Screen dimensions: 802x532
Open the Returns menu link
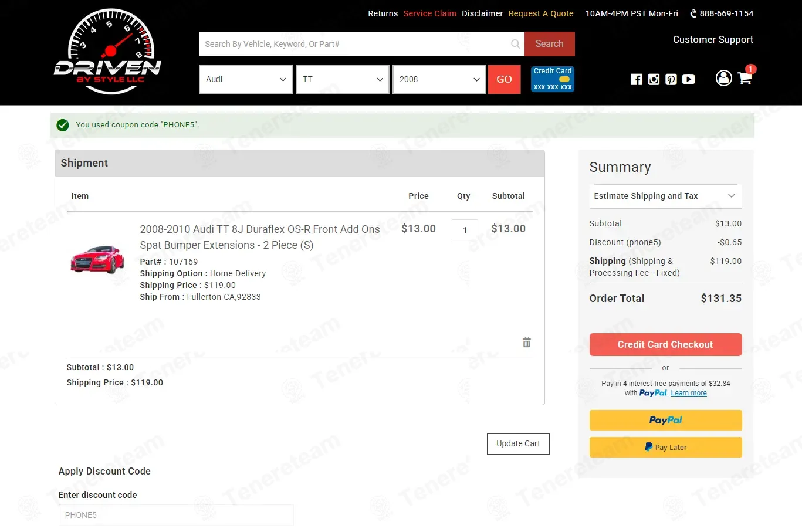coord(383,13)
